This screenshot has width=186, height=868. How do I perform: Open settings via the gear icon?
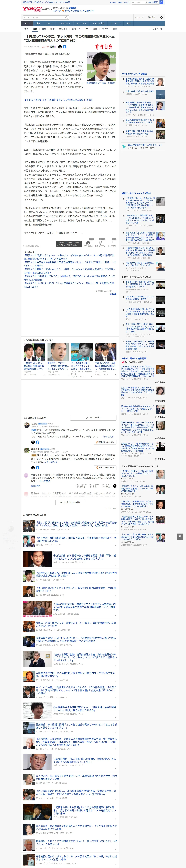click(x=161, y=18)
